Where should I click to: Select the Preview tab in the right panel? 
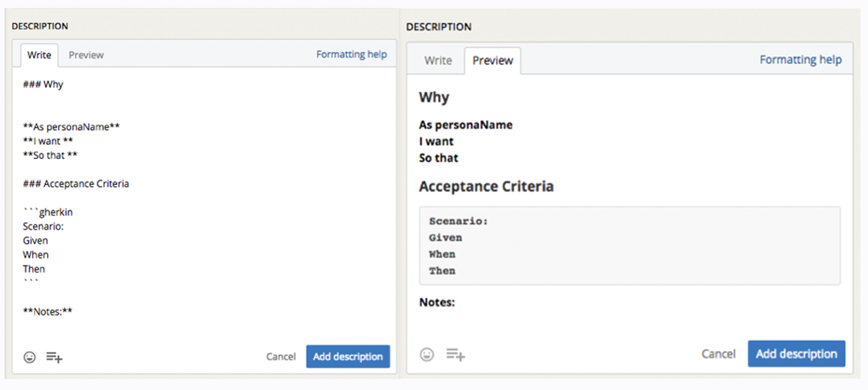click(492, 60)
